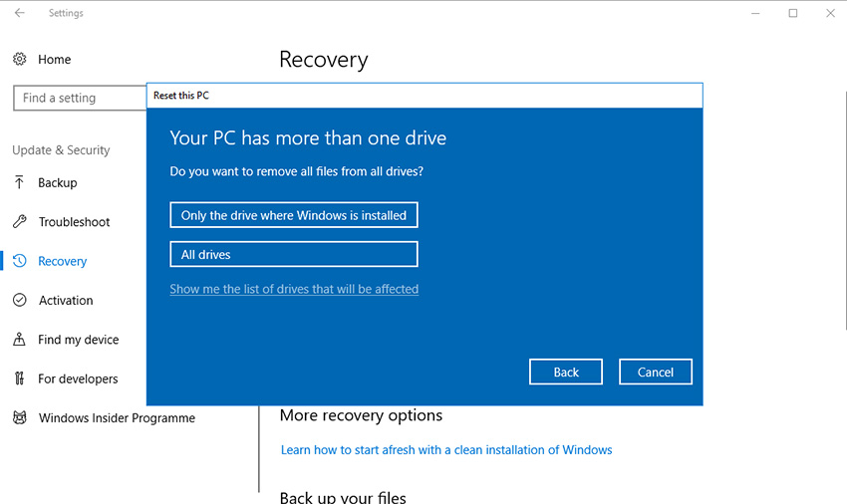Click 'Your PC has more than one drive' heading

coord(308,137)
